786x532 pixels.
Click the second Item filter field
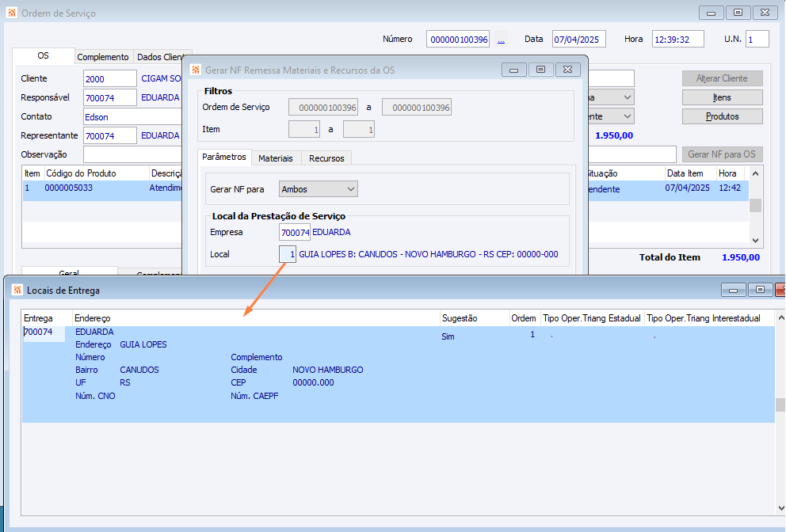click(358, 129)
